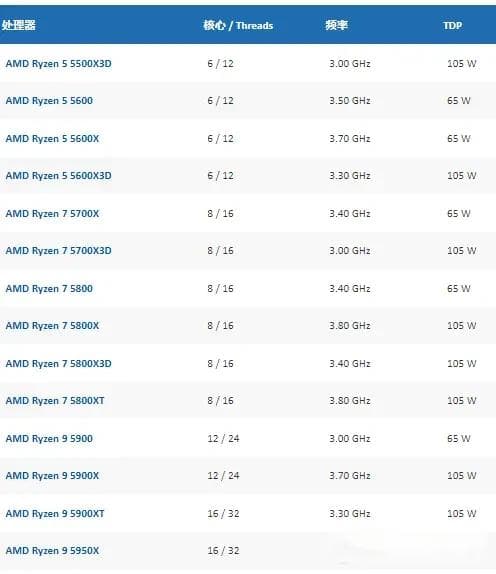Open AMD Ryzen 5 5600X3D details
This screenshot has width=496, height=574.
[x=59, y=176]
